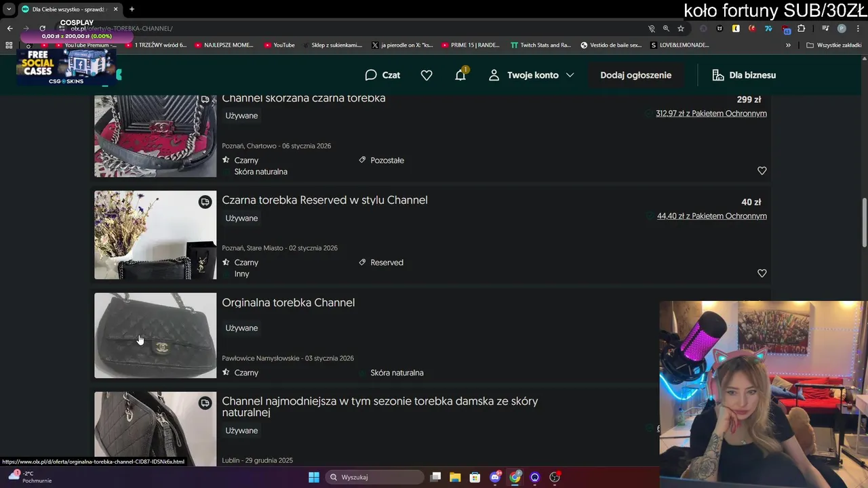
Task: Open the red-lined Channel skórzana bag photo
Action: (155, 136)
